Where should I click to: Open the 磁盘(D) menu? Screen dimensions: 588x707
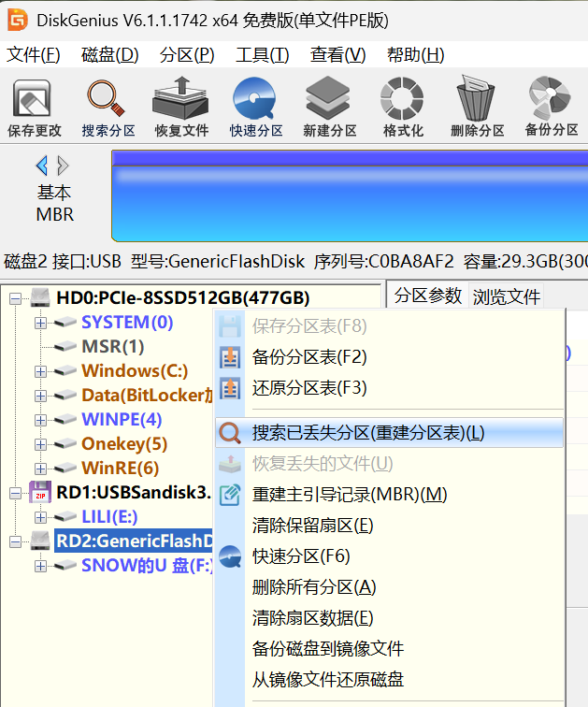tap(110, 55)
